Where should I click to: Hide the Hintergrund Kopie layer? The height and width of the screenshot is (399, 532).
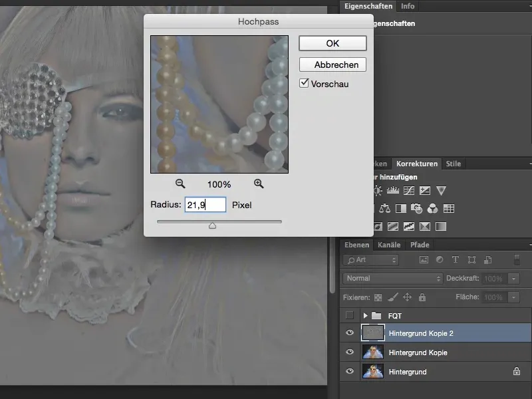click(350, 352)
